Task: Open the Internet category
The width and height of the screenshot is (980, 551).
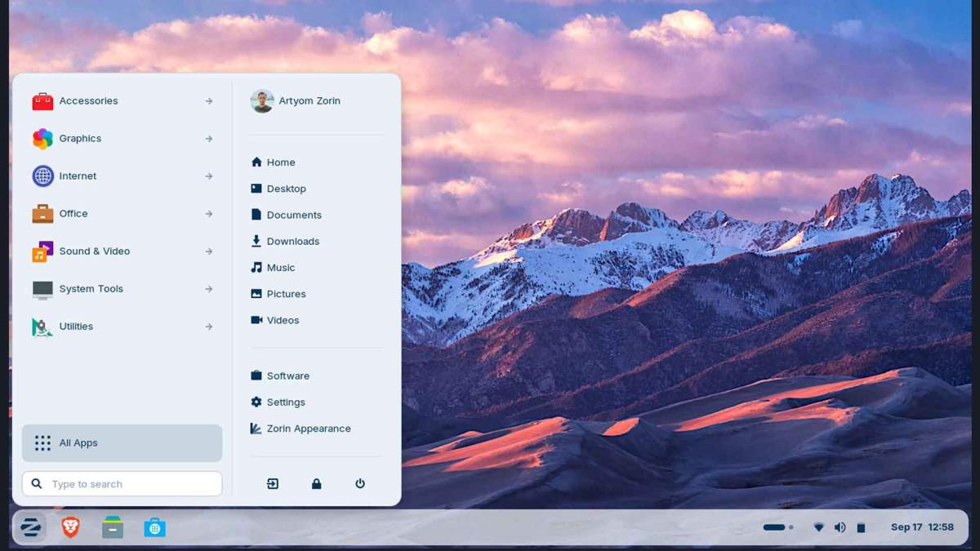Action: pos(78,176)
